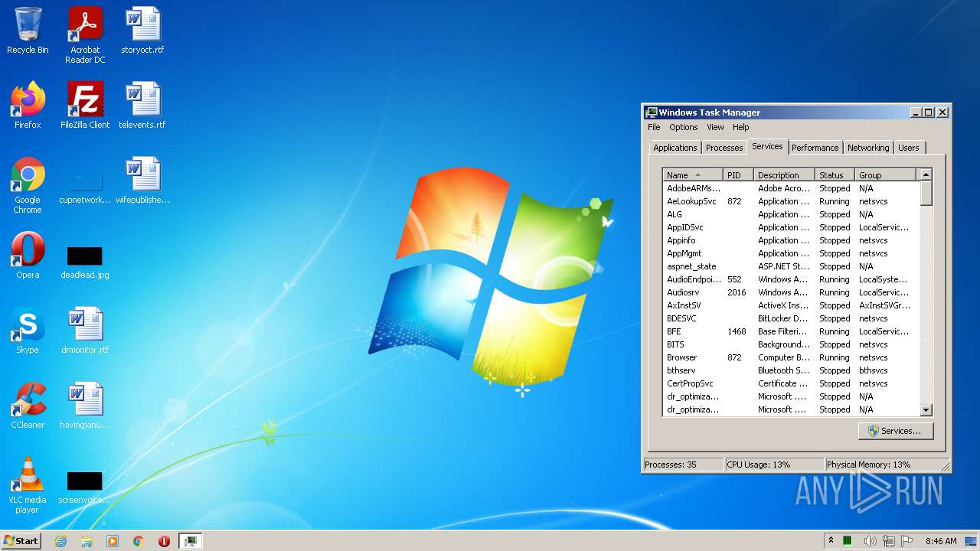Select the Audiosrv service row
The image size is (980, 551).
[791, 292]
